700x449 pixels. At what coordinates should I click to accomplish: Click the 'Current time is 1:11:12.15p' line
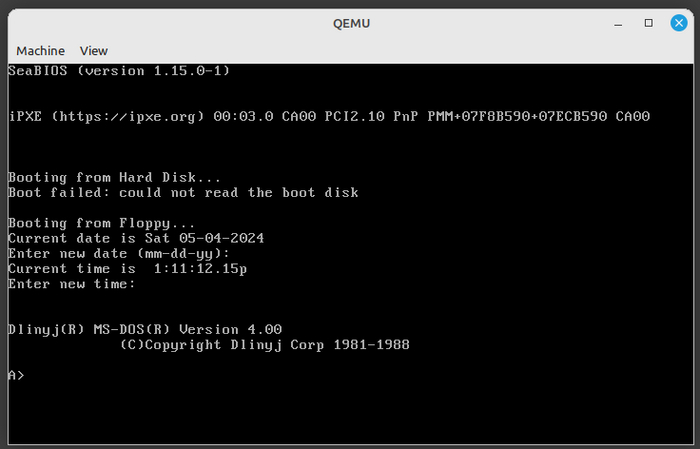[x=128, y=269]
